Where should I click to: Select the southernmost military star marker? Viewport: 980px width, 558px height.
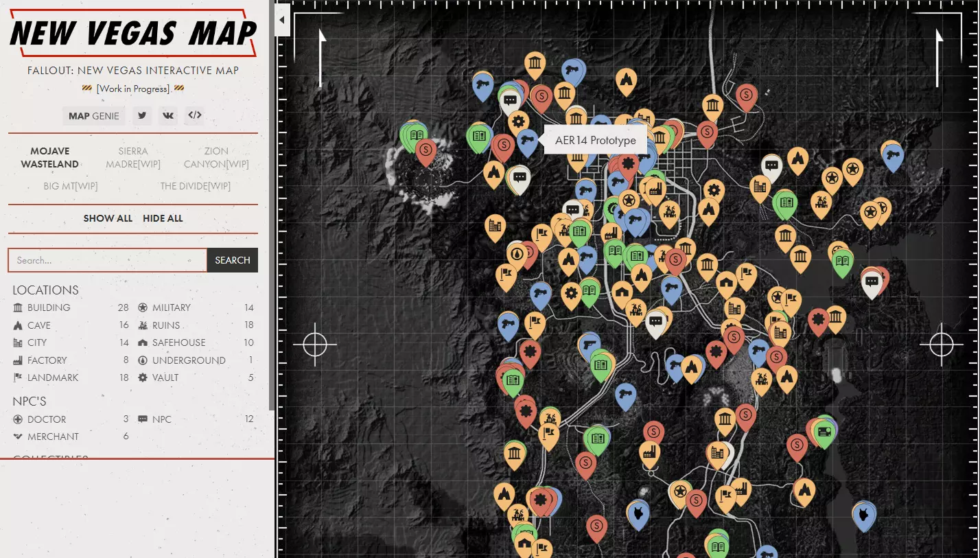(x=680, y=492)
